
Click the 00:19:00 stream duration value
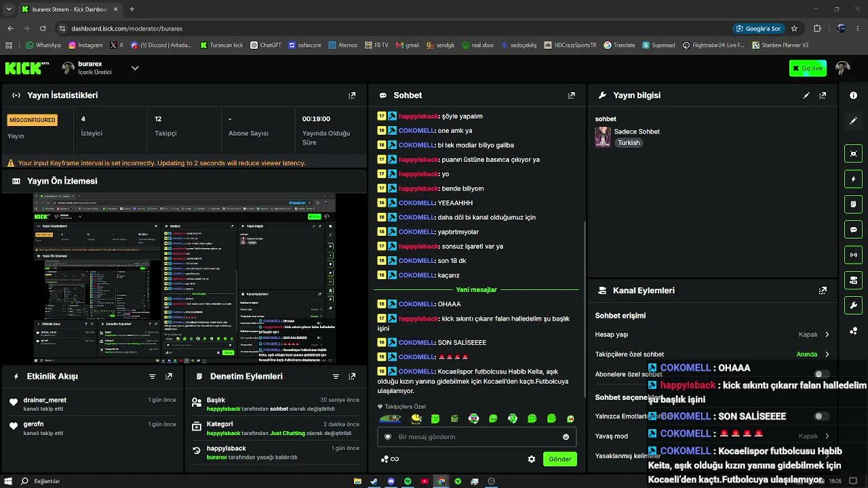(316, 119)
